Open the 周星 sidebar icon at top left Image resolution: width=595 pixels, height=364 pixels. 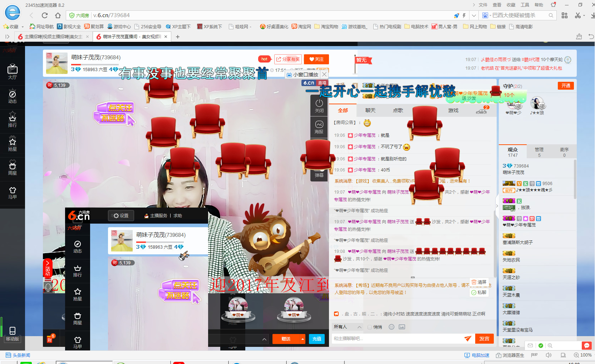13,169
